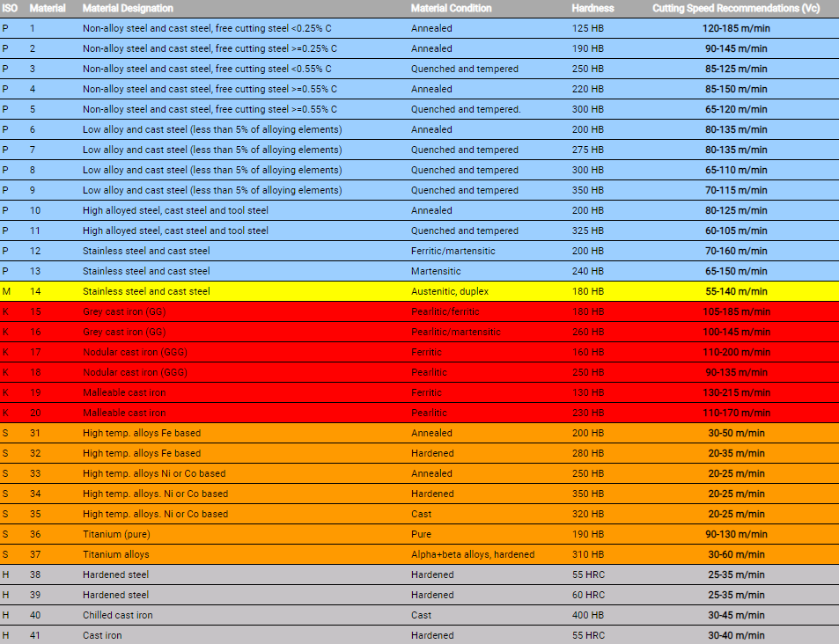The width and height of the screenshot is (839, 644).
Task: Click 'Ferritic/martensitic' condition cell
Action: 453,251
